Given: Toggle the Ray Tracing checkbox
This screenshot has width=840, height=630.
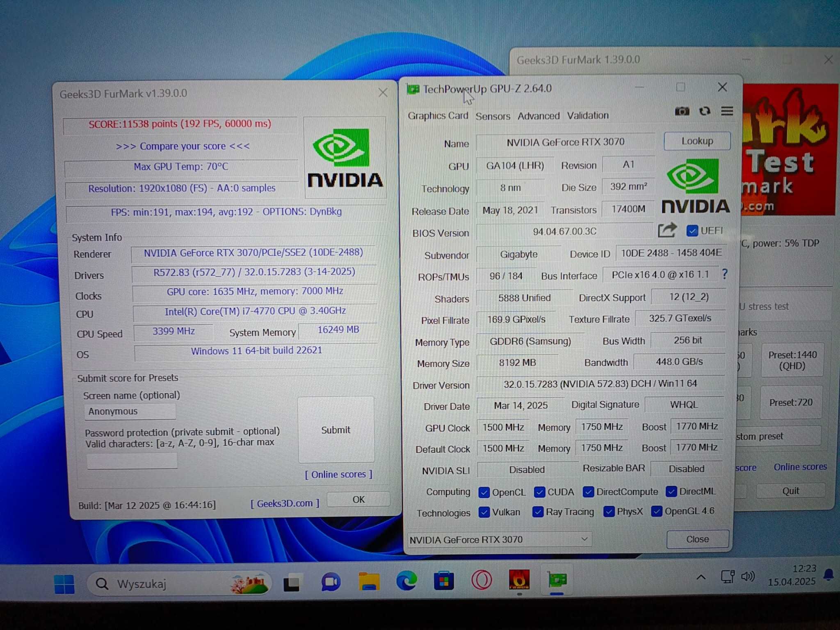Looking at the screenshot, I should [538, 512].
